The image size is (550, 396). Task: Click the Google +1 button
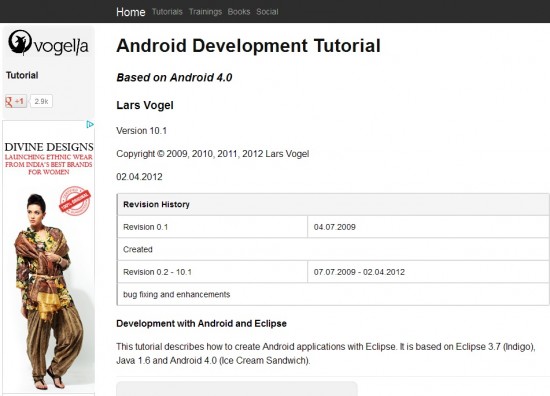pos(15,101)
